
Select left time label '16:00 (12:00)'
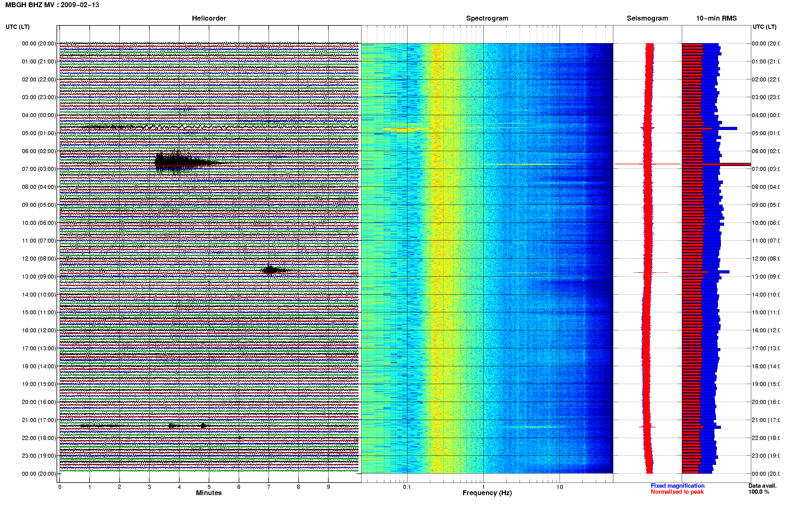pos(39,330)
